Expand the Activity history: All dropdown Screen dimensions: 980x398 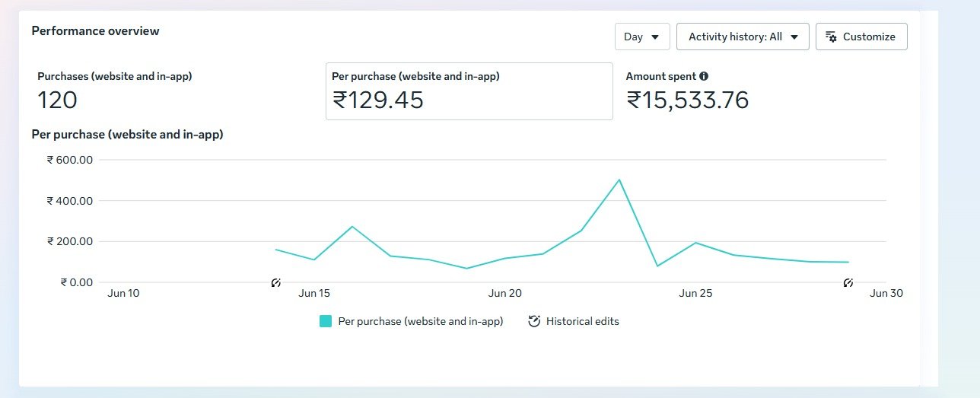(x=742, y=37)
